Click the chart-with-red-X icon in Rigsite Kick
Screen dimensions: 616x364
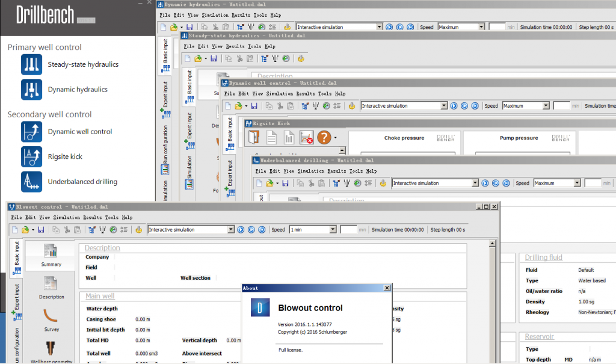pos(306,138)
